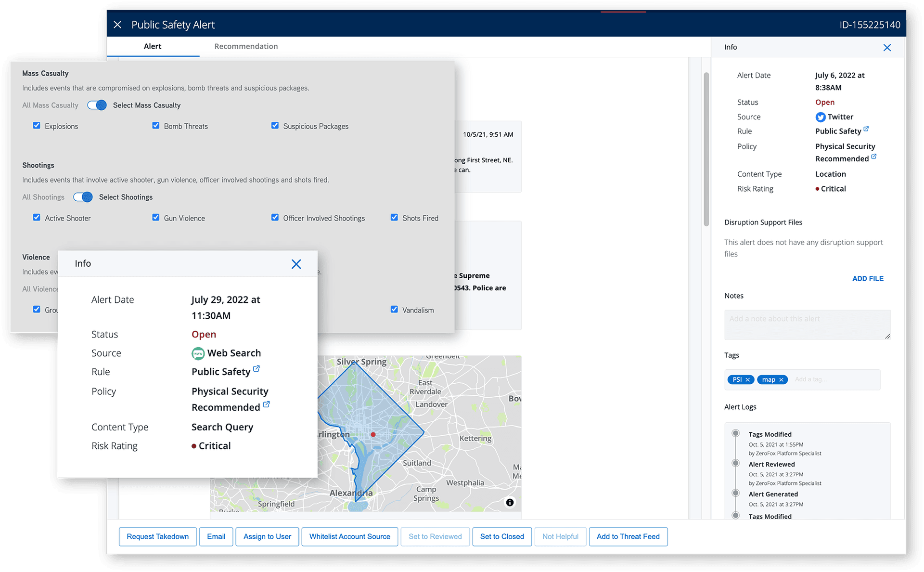Open Physical Security Recommended policy link icon in side panel
The height and width of the screenshot is (572, 924).
click(x=874, y=156)
